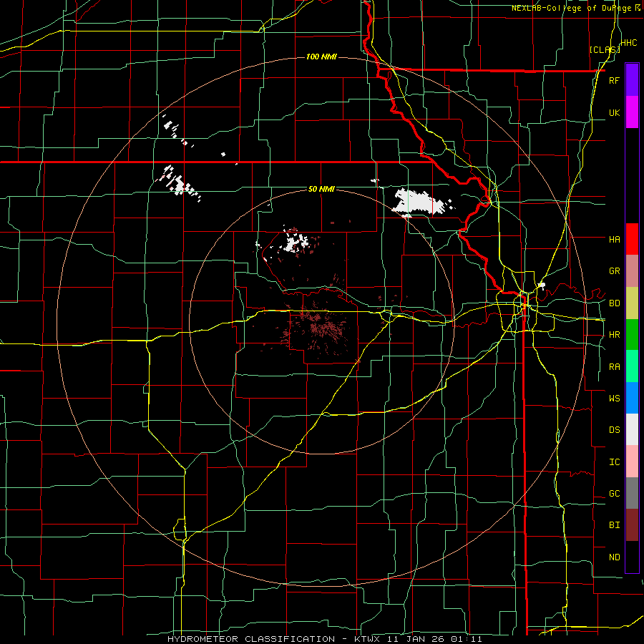Select the light pink IC legend swatch
The height and width of the screenshot is (644, 644).
(632, 462)
